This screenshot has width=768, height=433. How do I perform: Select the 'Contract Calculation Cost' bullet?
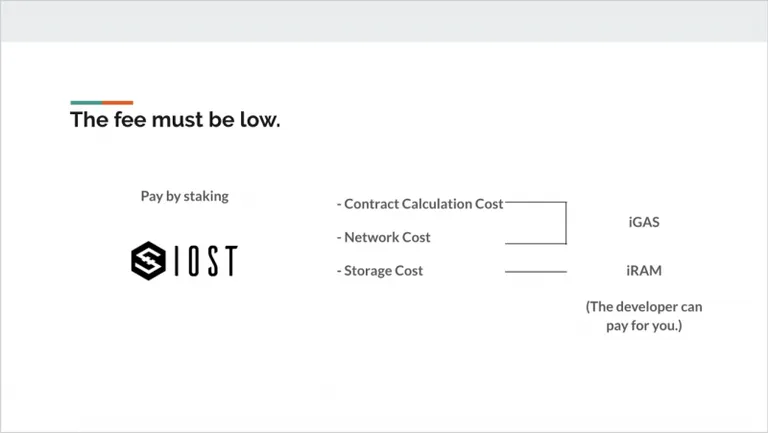[x=420, y=204]
